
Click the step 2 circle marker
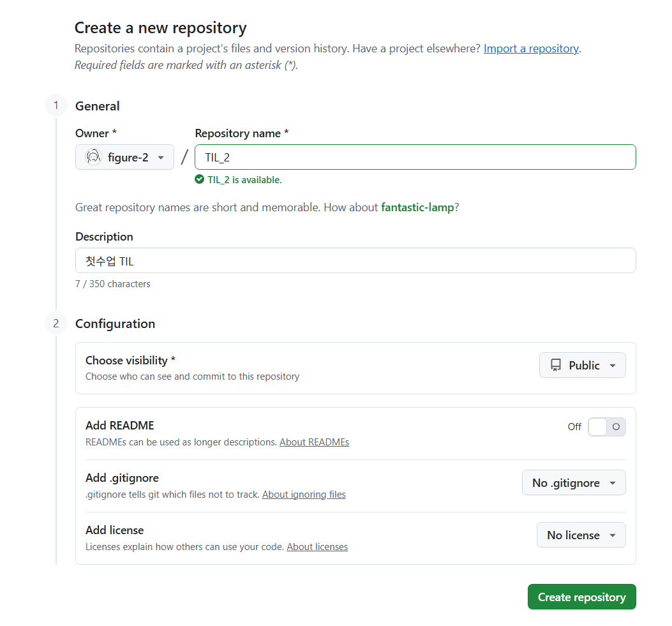click(x=56, y=324)
